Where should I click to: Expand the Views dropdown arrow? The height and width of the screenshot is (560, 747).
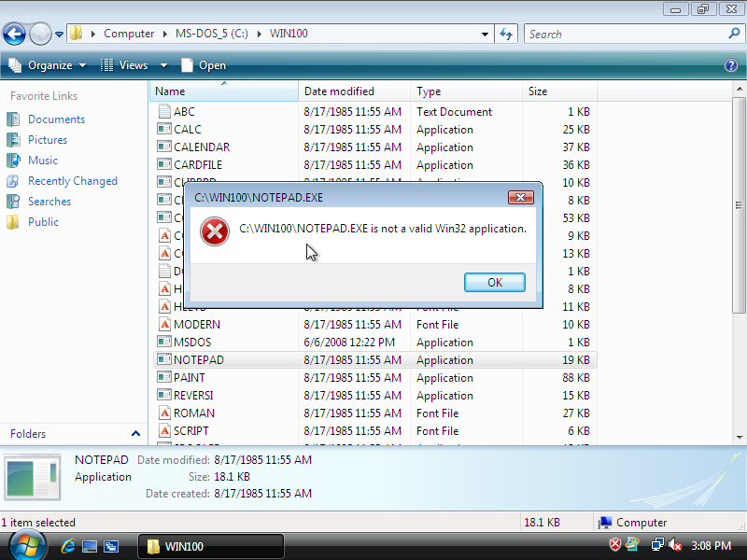pos(163,65)
